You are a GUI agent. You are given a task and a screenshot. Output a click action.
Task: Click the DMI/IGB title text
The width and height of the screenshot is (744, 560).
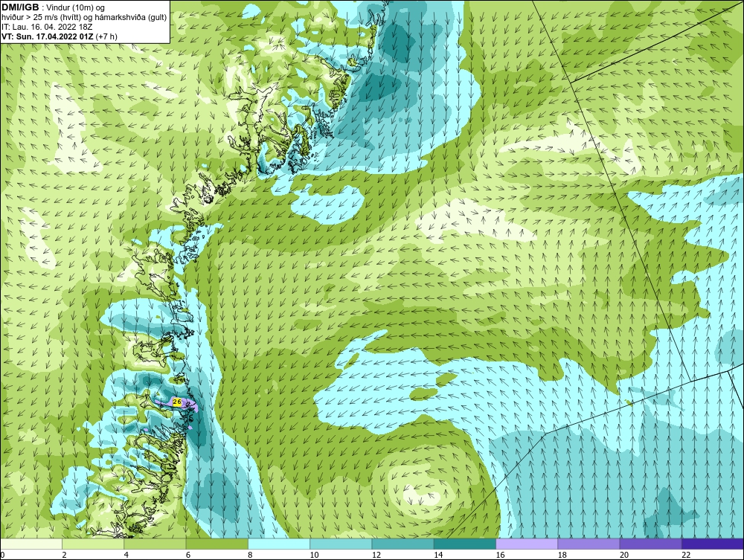click(x=20, y=7)
